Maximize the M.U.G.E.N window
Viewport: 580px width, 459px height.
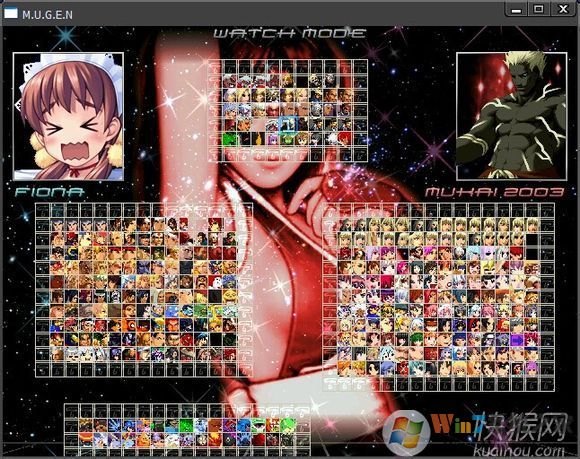539,9
